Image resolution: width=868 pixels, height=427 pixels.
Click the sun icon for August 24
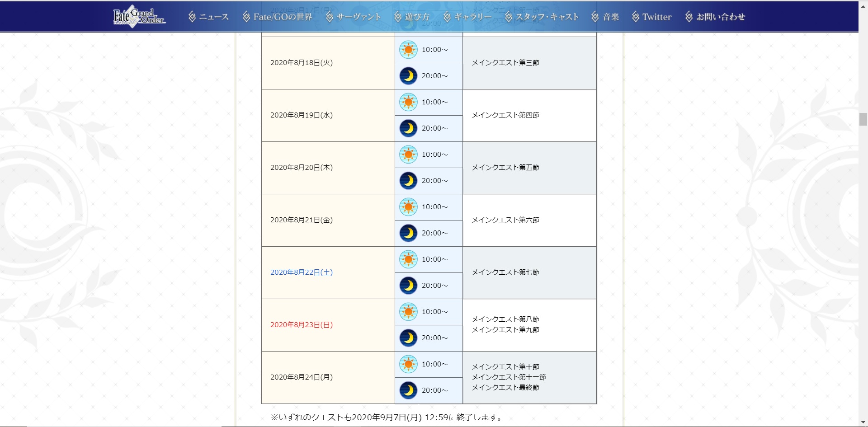tap(408, 364)
